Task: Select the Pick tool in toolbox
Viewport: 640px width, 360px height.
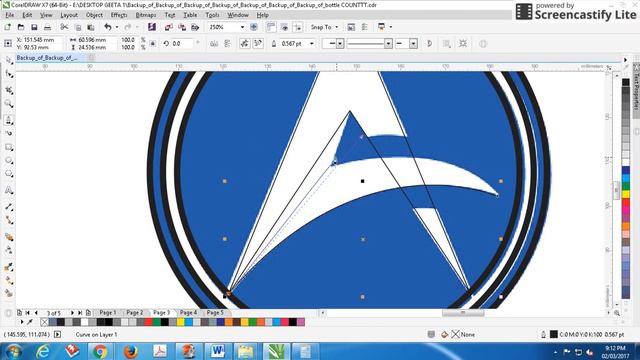Action: pyautogui.click(x=9, y=60)
